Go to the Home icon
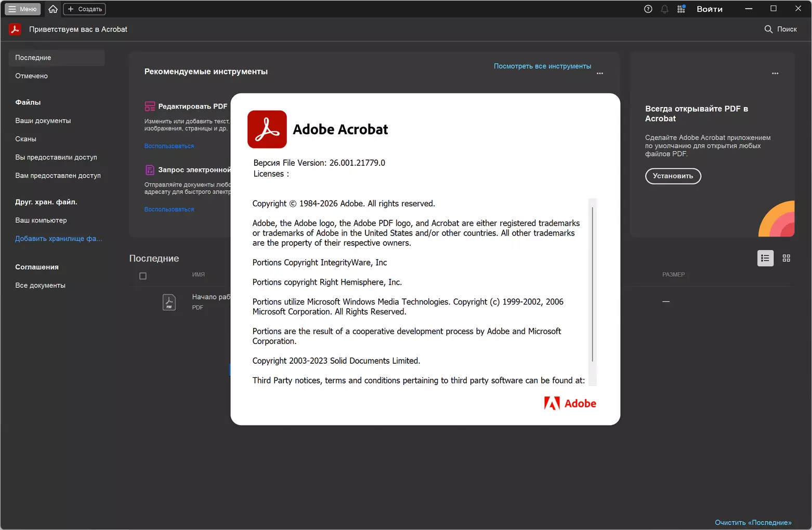 [53, 9]
